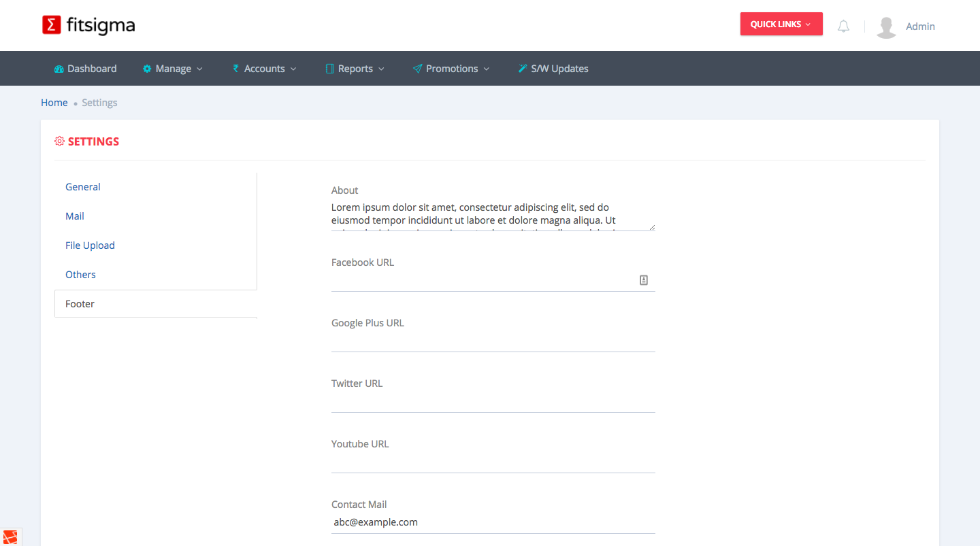Focus the Twitter URL input field
980x546 pixels.
point(493,402)
